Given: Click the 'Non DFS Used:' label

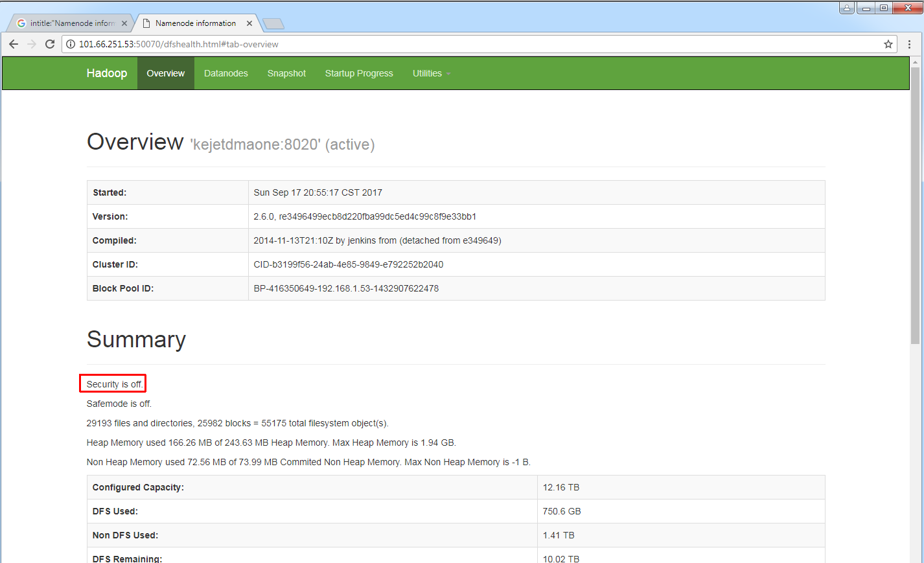Looking at the screenshot, I should coord(125,535).
